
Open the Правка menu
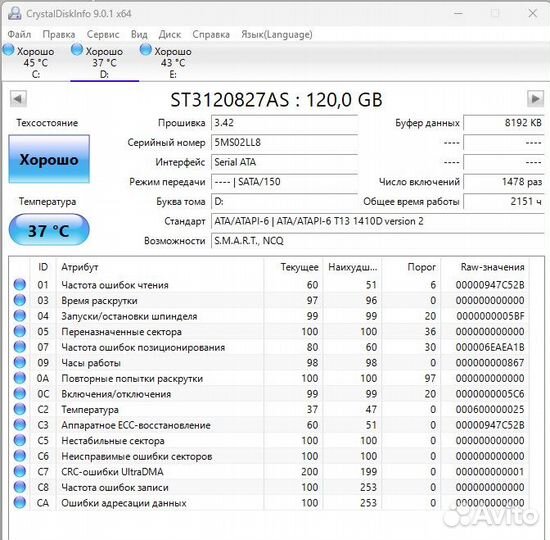[x=59, y=34]
